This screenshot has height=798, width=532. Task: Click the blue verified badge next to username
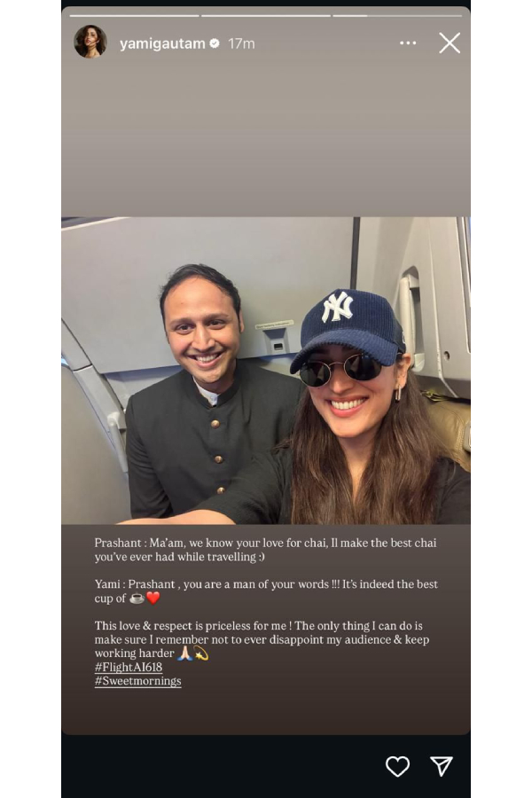(215, 43)
